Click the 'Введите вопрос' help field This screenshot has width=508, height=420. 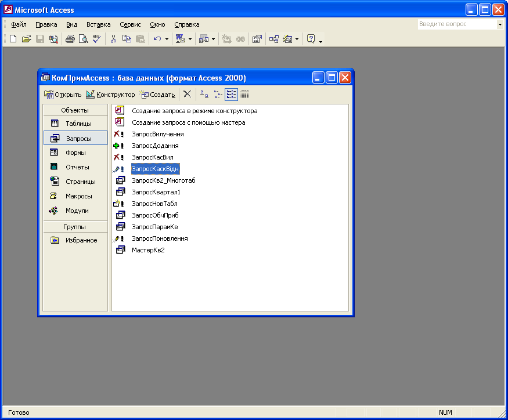coord(457,24)
